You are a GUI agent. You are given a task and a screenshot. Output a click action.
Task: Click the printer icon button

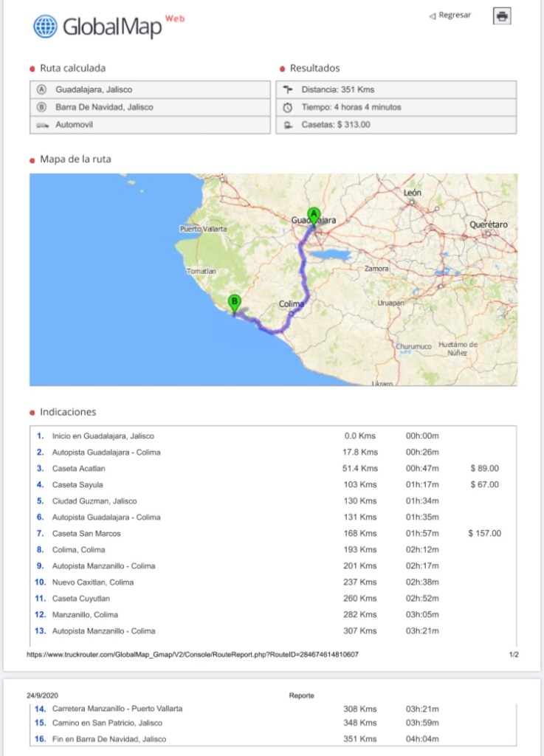click(502, 16)
